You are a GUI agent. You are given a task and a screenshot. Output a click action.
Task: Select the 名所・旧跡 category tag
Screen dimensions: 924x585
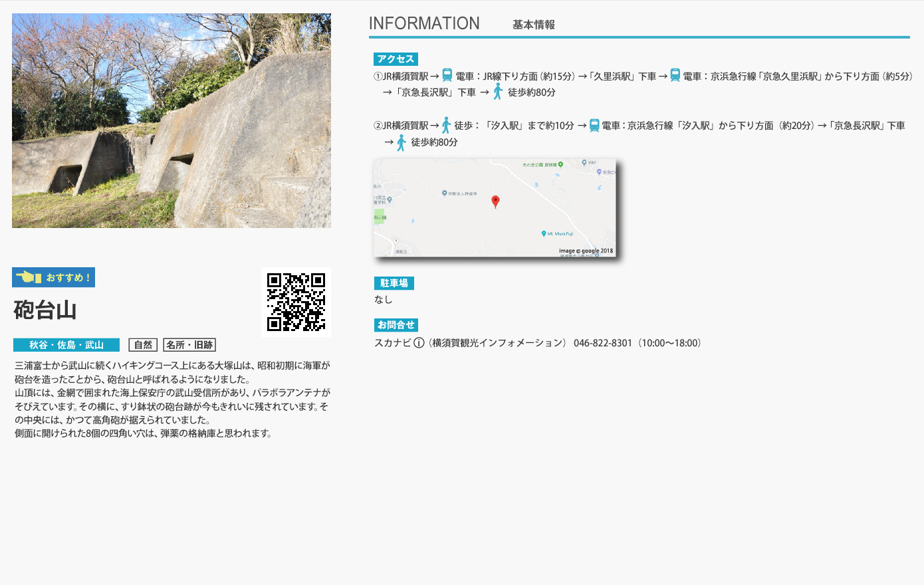pos(189,345)
